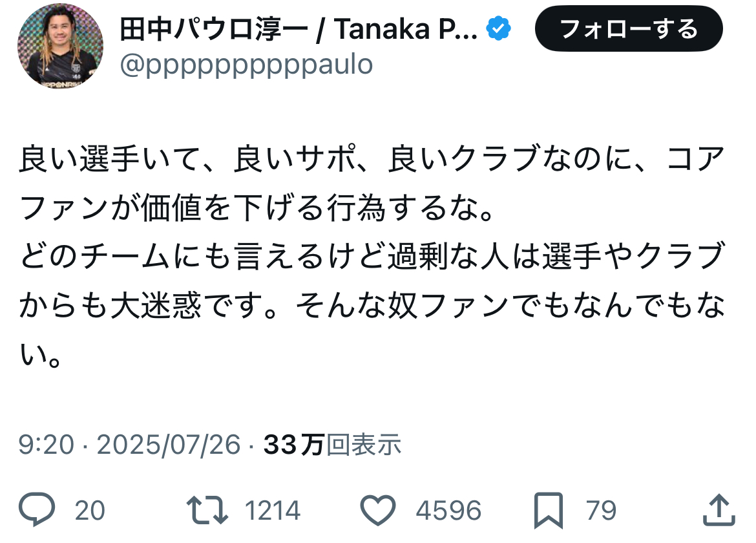Viewport: 756px width, 543px height.
Task: Click the reply count 20
Action: pyautogui.click(x=90, y=511)
